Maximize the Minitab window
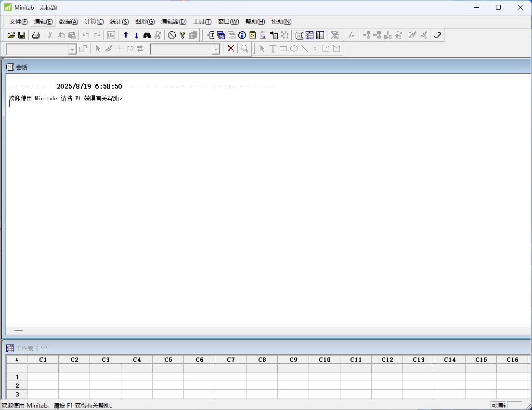This screenshot has height=410, width=532. (498, 7)
